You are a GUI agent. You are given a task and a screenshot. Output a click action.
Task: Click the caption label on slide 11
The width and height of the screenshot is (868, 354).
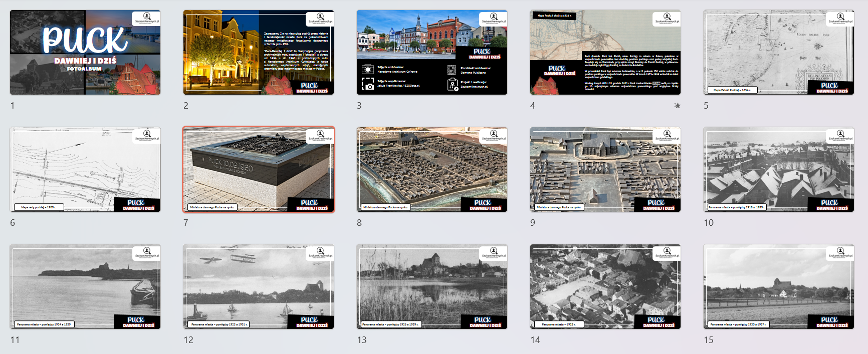pos(44,324)
